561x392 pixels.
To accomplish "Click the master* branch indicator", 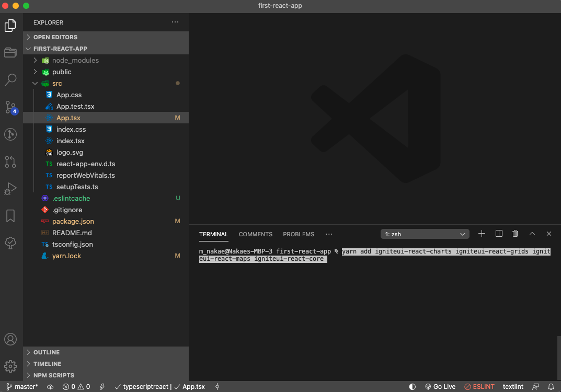I will tap(22, 386).
